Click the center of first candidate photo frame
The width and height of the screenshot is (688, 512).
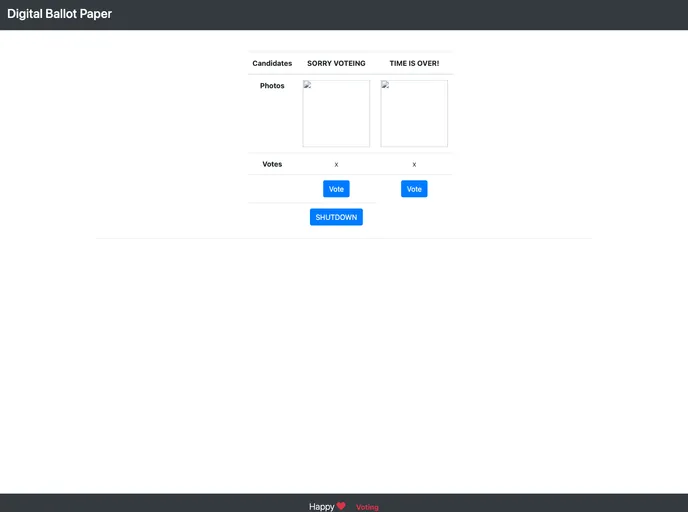[336, 114]
